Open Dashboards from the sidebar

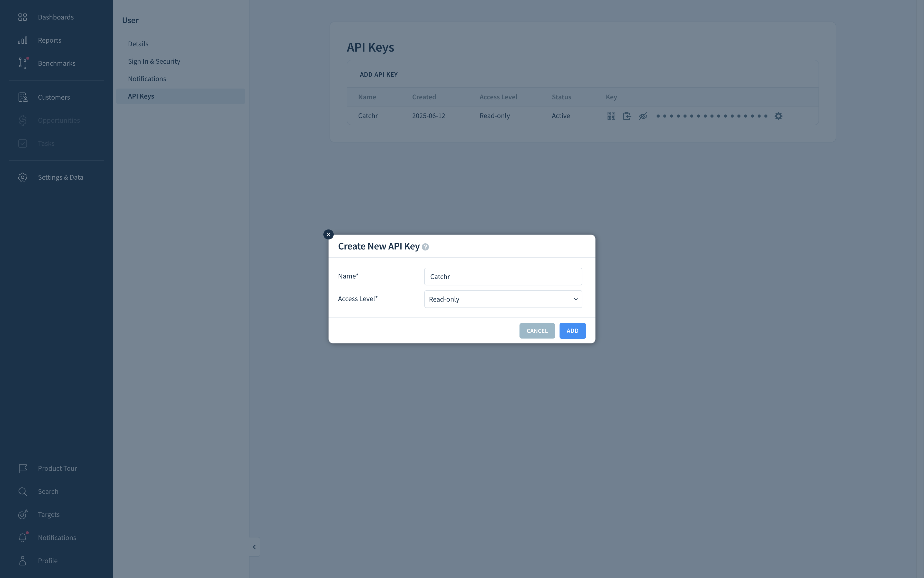[56, 17]
